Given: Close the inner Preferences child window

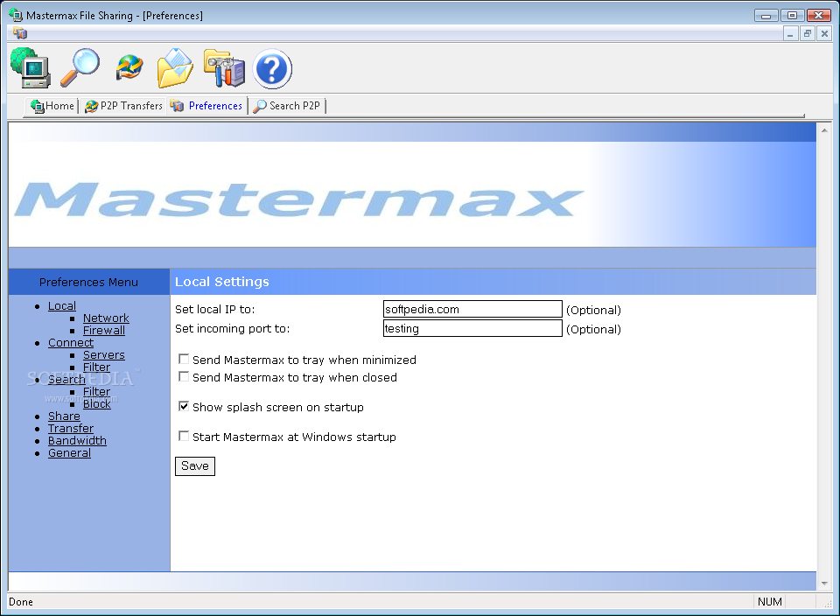Looking at the screenshot, I should (824, 34).
